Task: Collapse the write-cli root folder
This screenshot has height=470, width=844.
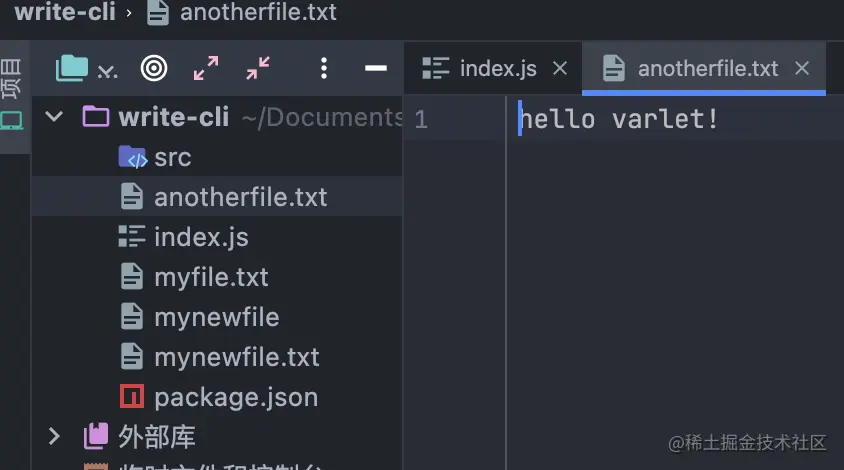Action: 54,116
